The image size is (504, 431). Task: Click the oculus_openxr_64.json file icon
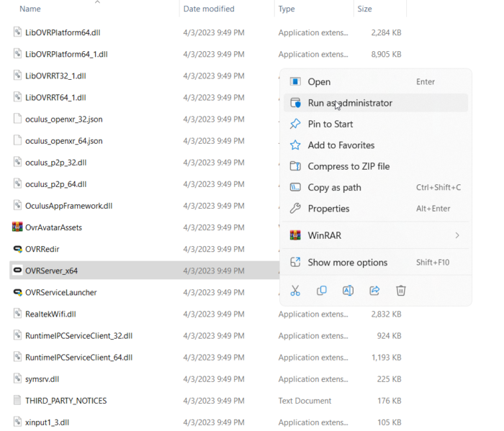(17, 140)
